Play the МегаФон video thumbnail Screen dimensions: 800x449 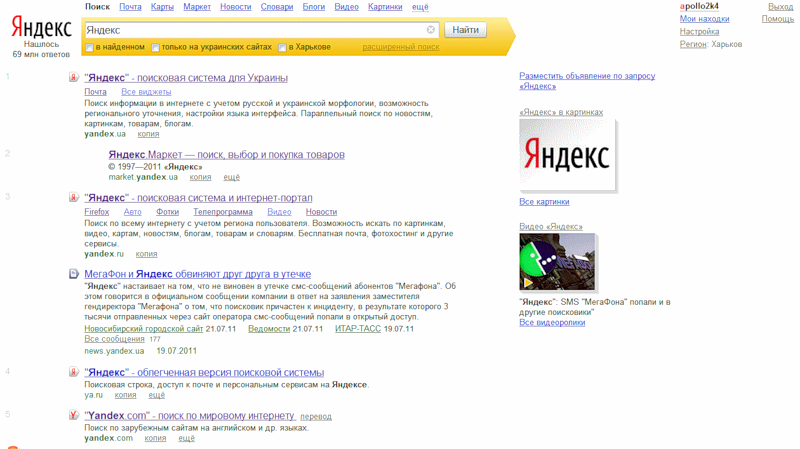coord(557,262)
